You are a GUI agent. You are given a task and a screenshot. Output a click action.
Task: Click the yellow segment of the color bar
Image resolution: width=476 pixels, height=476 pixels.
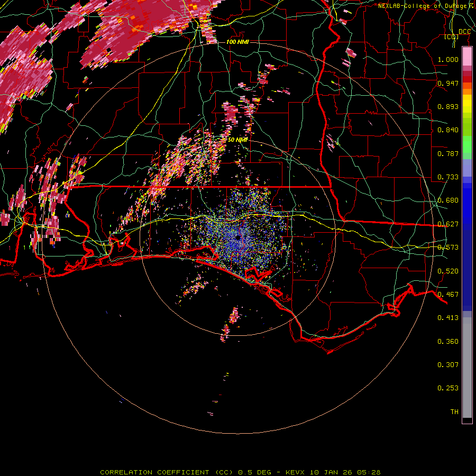[x=467, y=104]
